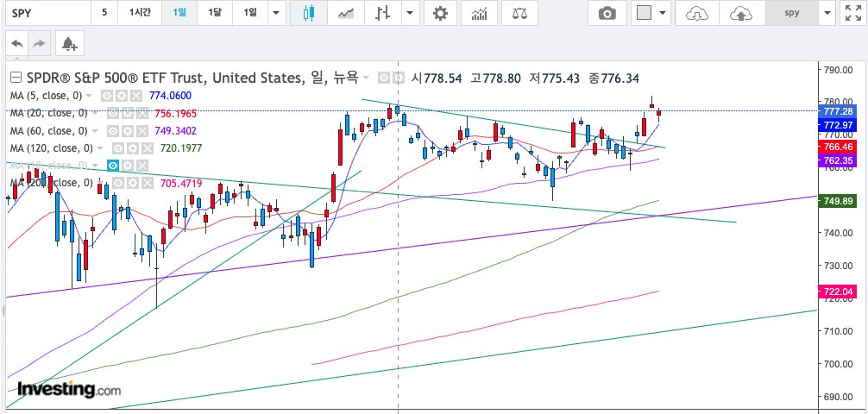Open compare symbols balance-scale icon

(x=519, y=13)
